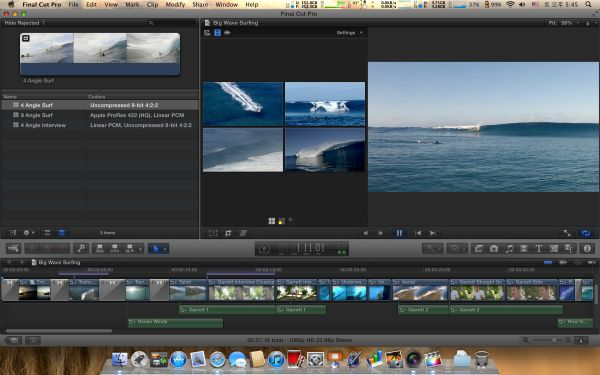Switch browser to filmstrip view
Image resolution: width=600 pixels, height=375 pixels.
click(x=47, y=233)
